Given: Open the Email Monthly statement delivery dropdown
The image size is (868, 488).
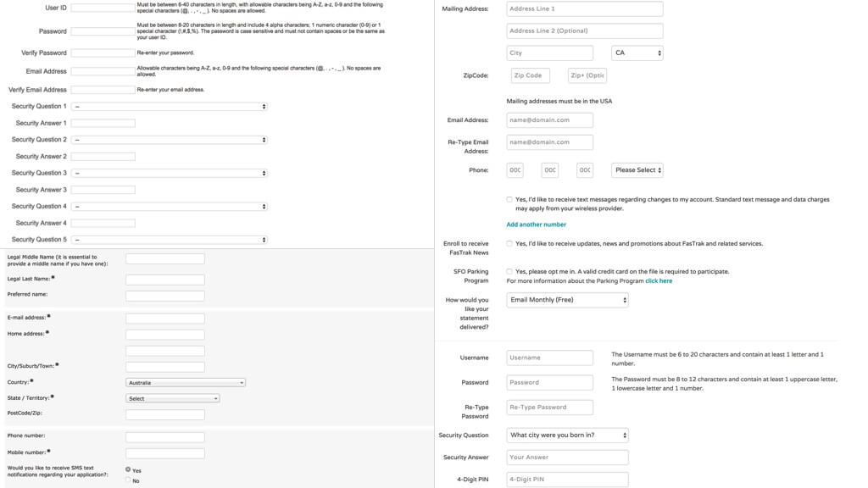Looking at the screenshot, I should click(x=567, y=300).
